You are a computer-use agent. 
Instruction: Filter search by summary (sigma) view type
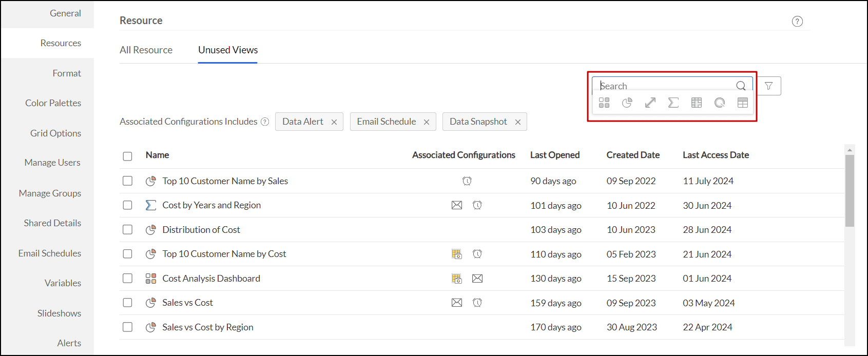(673, 103)
